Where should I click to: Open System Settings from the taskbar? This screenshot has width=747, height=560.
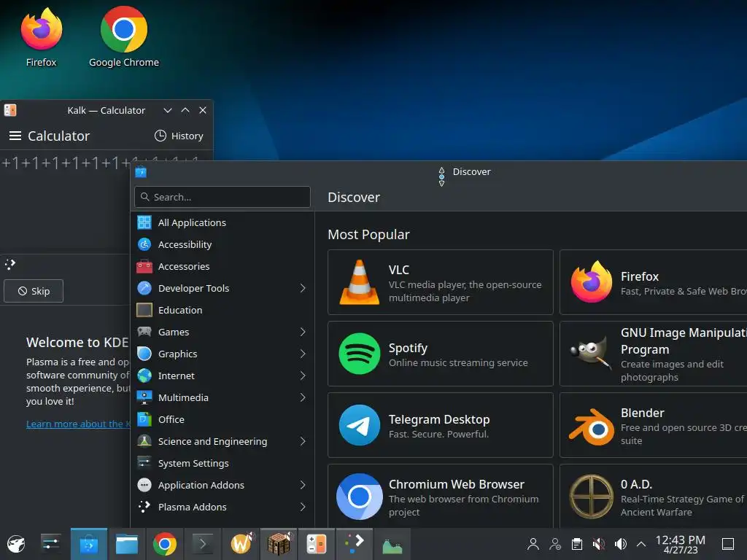pos(50,544)
